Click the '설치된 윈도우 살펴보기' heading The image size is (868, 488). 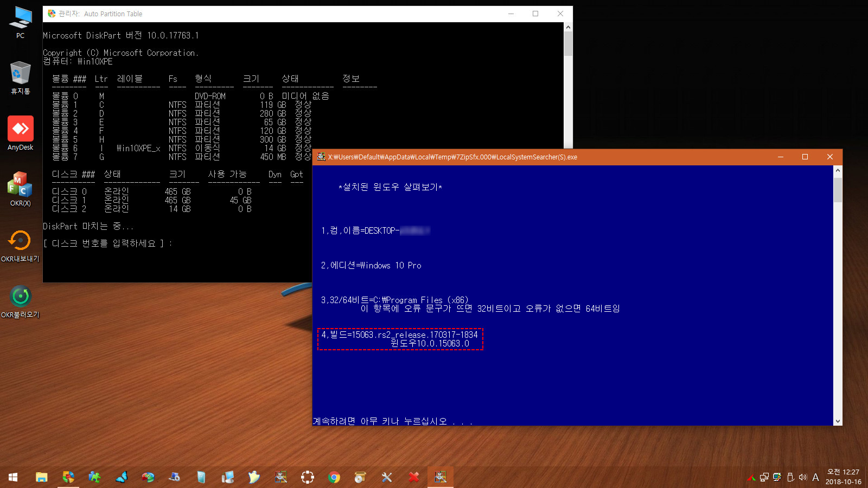(x=390, y=187)
